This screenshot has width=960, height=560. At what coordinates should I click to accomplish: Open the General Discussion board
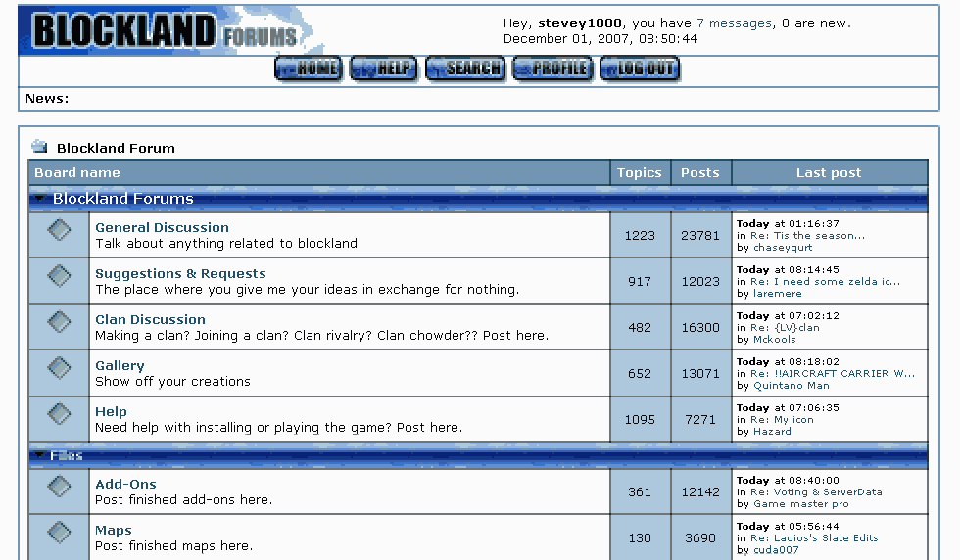[x=162, y=227]
